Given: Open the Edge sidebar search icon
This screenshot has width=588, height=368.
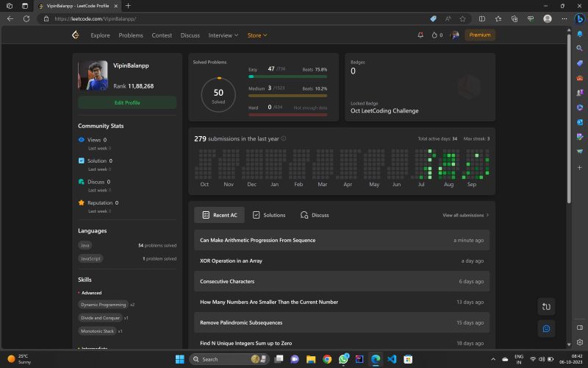Looking at the screenshot, I should click(x=579, y=48).
